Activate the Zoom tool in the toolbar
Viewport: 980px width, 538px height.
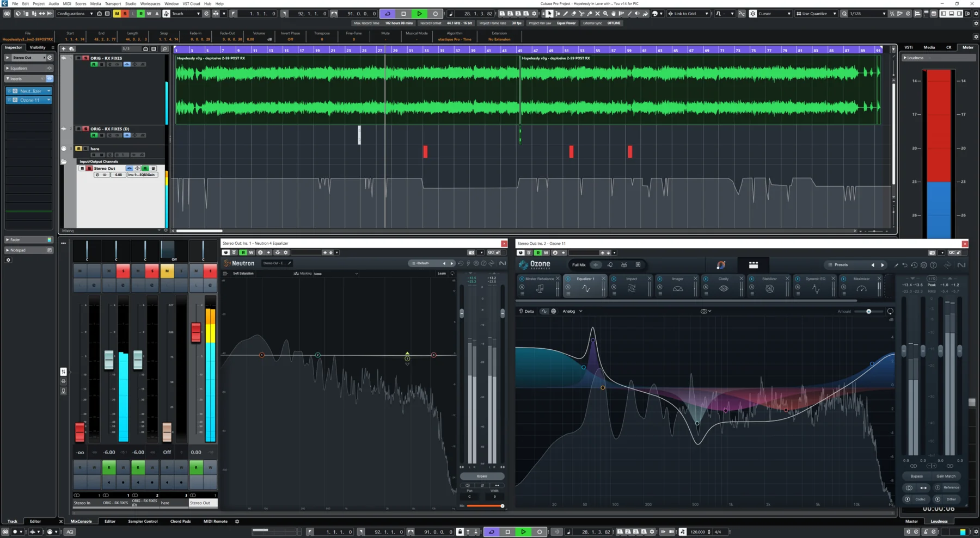[605, 14]
